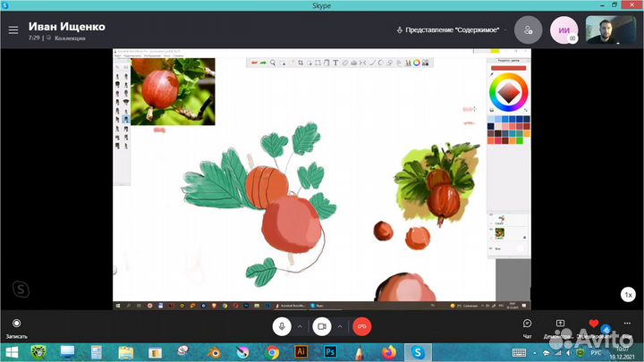
Task: Open Collection "Коллекция" link under the name
Action: tap(70, 38)
